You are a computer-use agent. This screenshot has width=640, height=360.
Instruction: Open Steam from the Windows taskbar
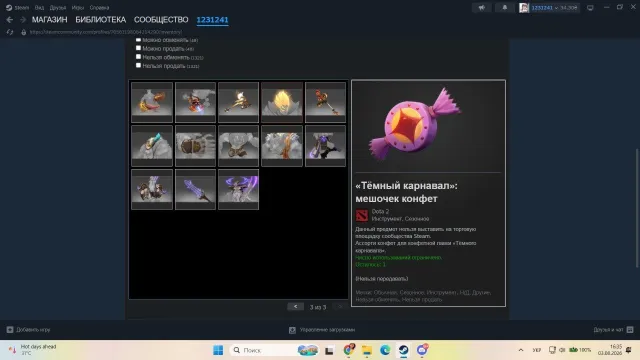click(403, 350)
